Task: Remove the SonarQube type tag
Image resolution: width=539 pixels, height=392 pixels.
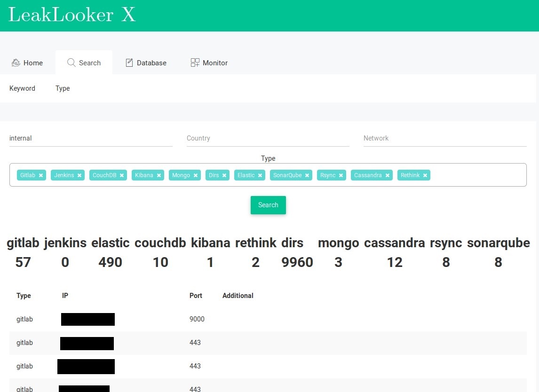Action: pos(307,175)
